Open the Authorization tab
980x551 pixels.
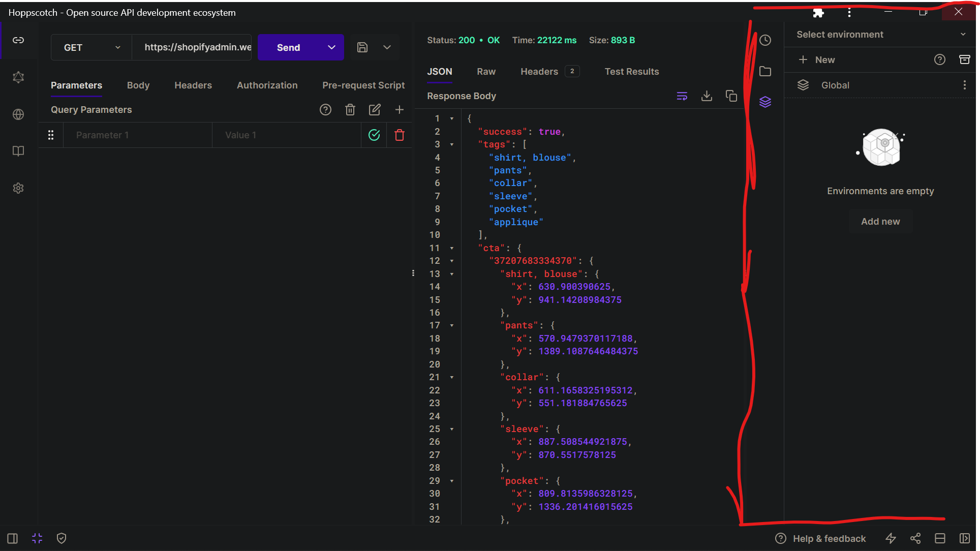[x=267, y=85]
